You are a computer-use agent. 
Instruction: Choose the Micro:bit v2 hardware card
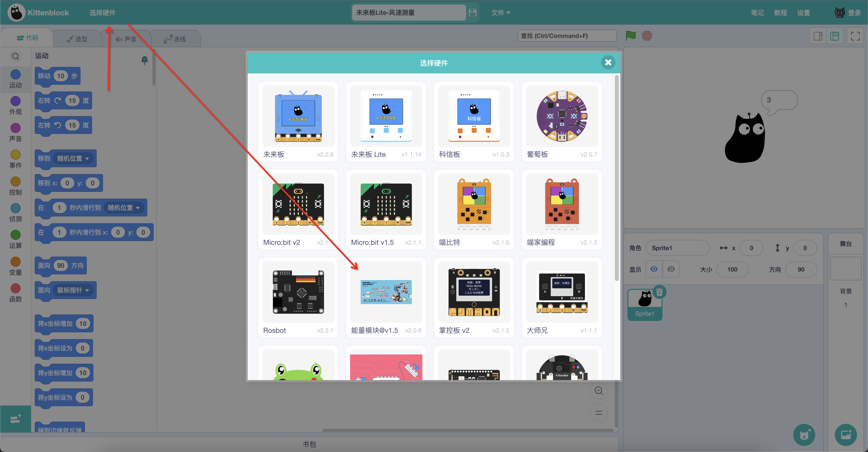click(x=298, y=209)
